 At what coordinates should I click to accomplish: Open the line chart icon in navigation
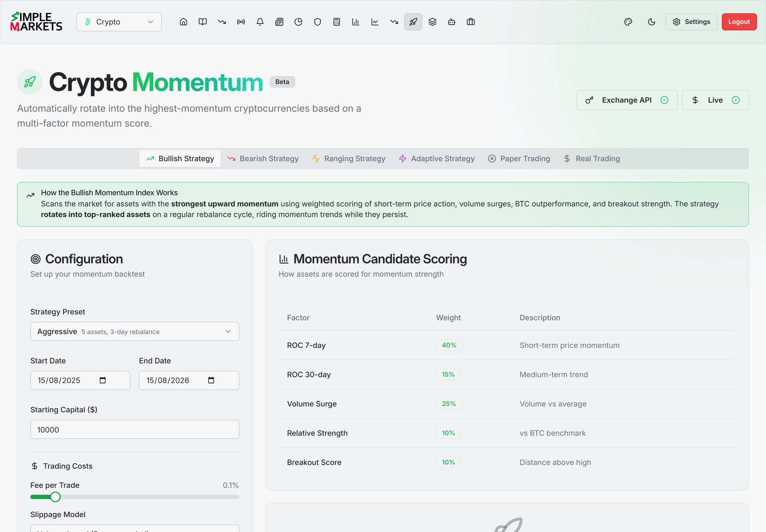point(375,22)
